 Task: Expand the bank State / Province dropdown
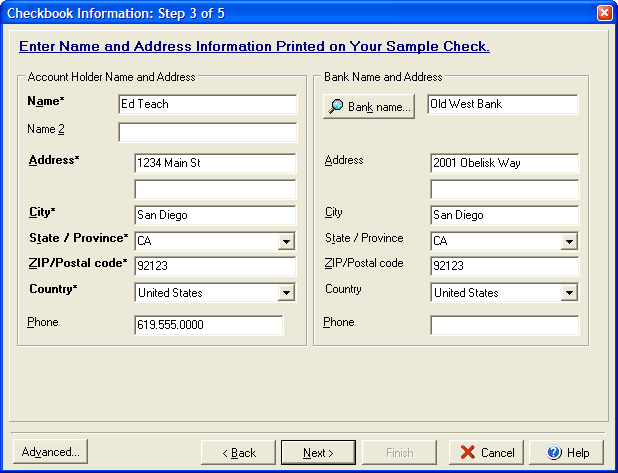coord(569,241)
